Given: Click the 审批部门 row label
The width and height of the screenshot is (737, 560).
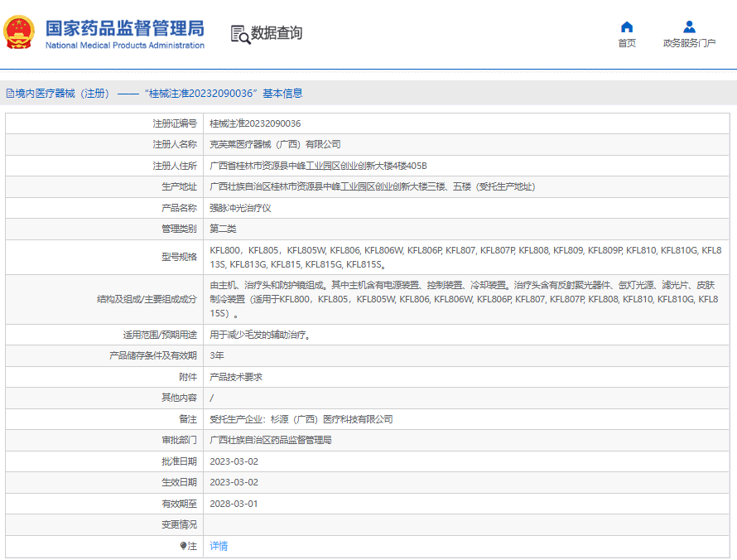Looking at the screenshot, I should click(x=179, y=440).
